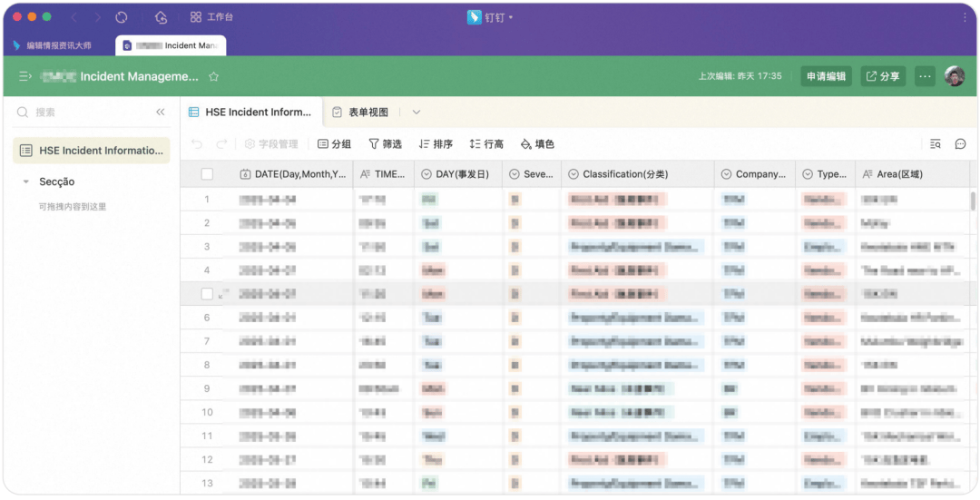Click the find-in-table search icon
Image resolution: width=980 pixels, height=500 pixels.
click(x=936, y=144)
